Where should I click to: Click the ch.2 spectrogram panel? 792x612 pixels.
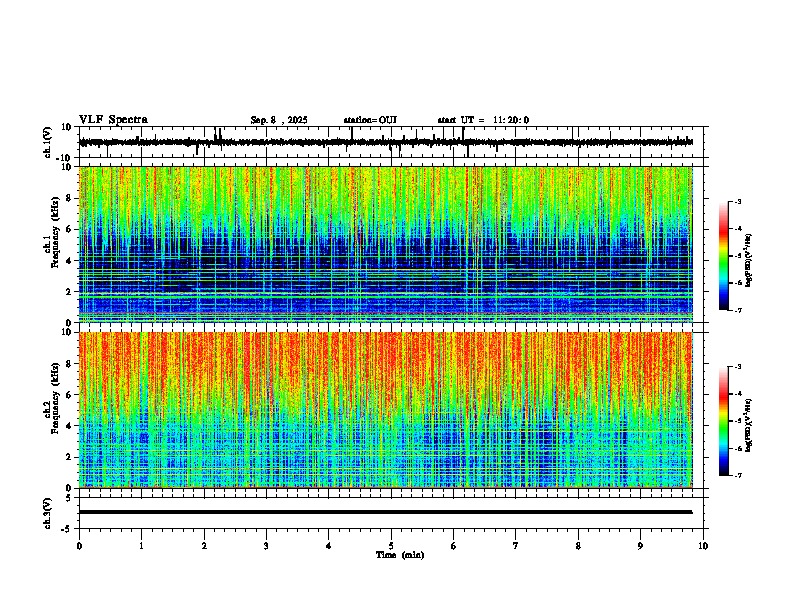386,410
